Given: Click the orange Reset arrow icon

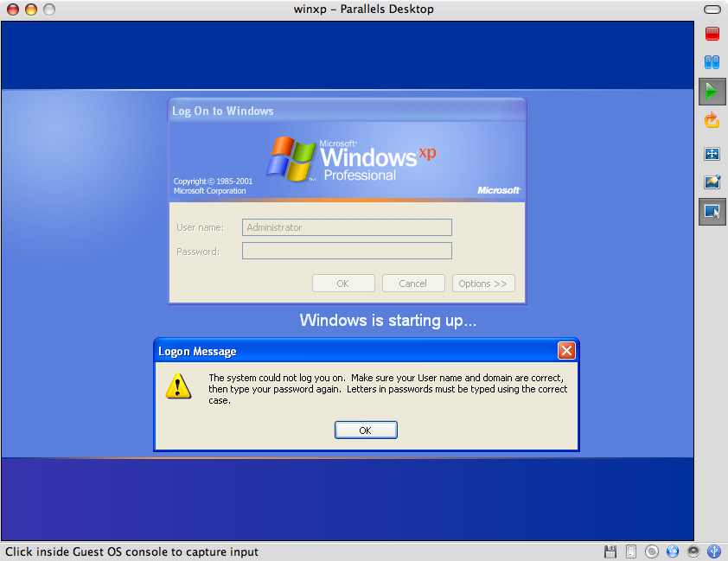Looking at the screenshot, I should point(712,120).
